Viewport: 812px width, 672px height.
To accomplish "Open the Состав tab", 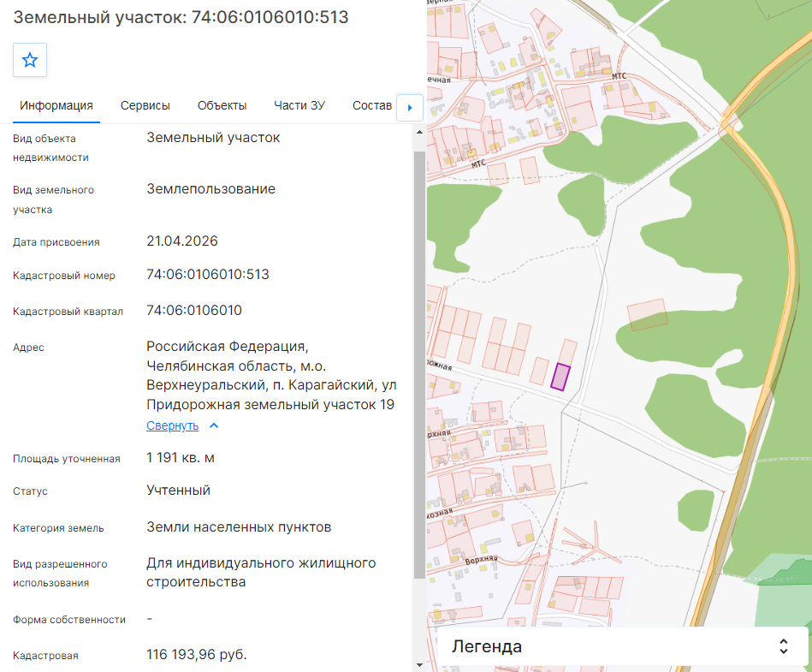I will coord(372,105).
